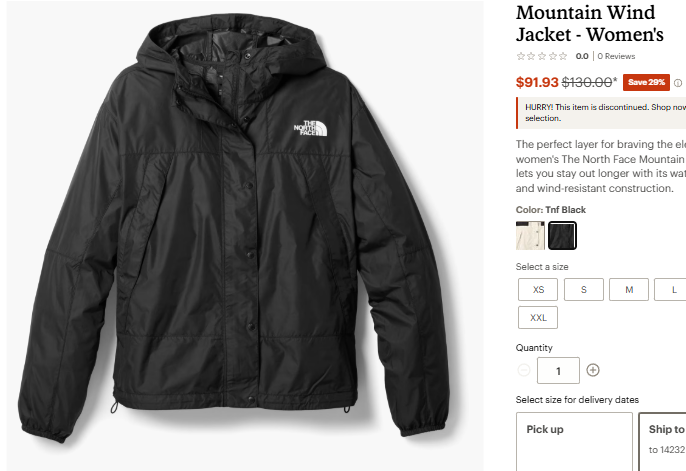Click the Mountain Wind Jacket title
The height and width of the screenshot is (471, 686).
point(589,24)
